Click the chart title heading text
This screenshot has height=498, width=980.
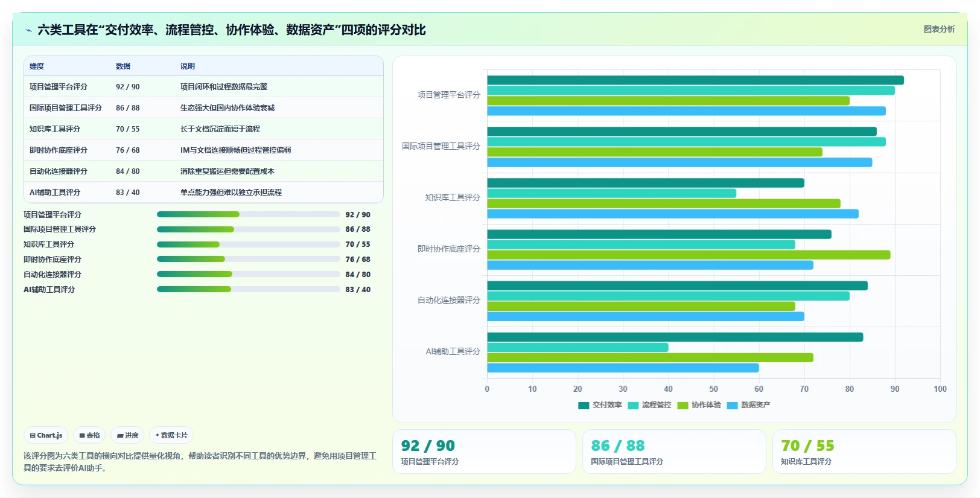232,30
